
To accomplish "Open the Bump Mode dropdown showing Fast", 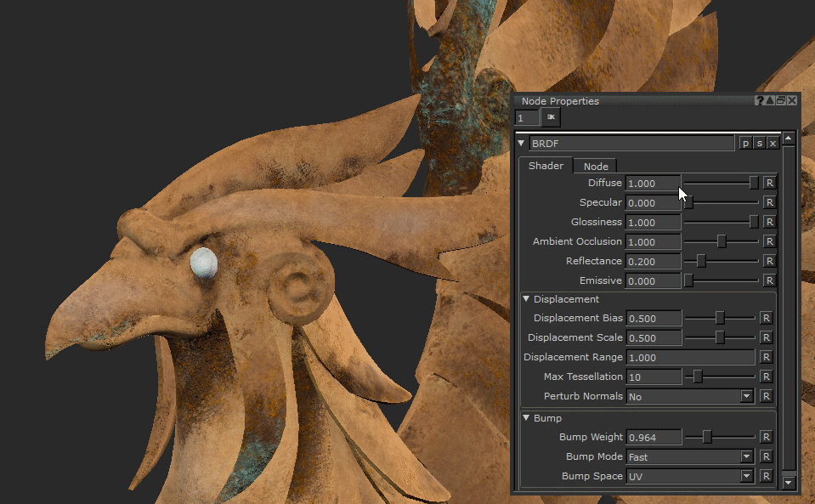I will click(x=746, y=456).
